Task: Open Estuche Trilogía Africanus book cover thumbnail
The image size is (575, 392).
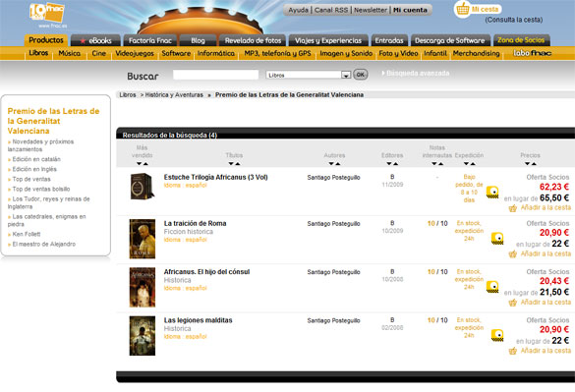Action: [143, 186]
